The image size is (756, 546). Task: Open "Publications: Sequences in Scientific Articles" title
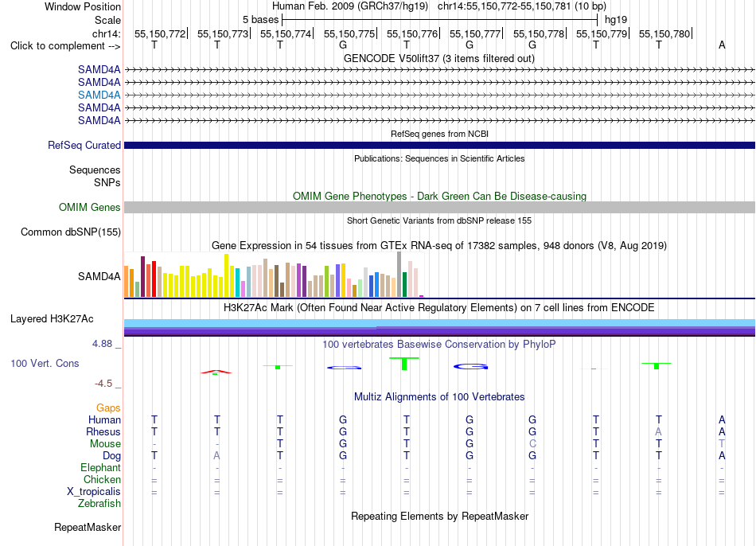click(439, 158)
